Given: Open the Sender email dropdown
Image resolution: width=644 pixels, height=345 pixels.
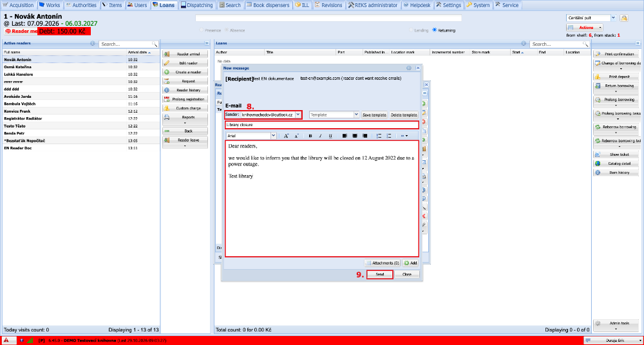Looking at the screenshot, I should click(x=298, y=115).
